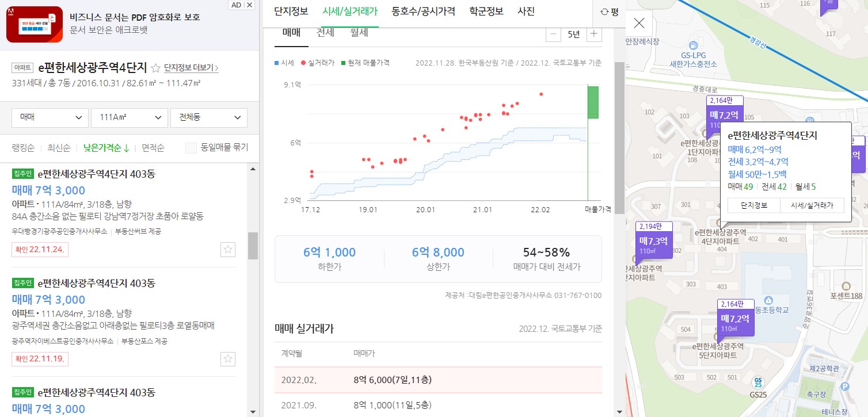868x417 pixels.
Task: Click 2022.02. 8억 6,000 transaction row
Action: (439, 380)
